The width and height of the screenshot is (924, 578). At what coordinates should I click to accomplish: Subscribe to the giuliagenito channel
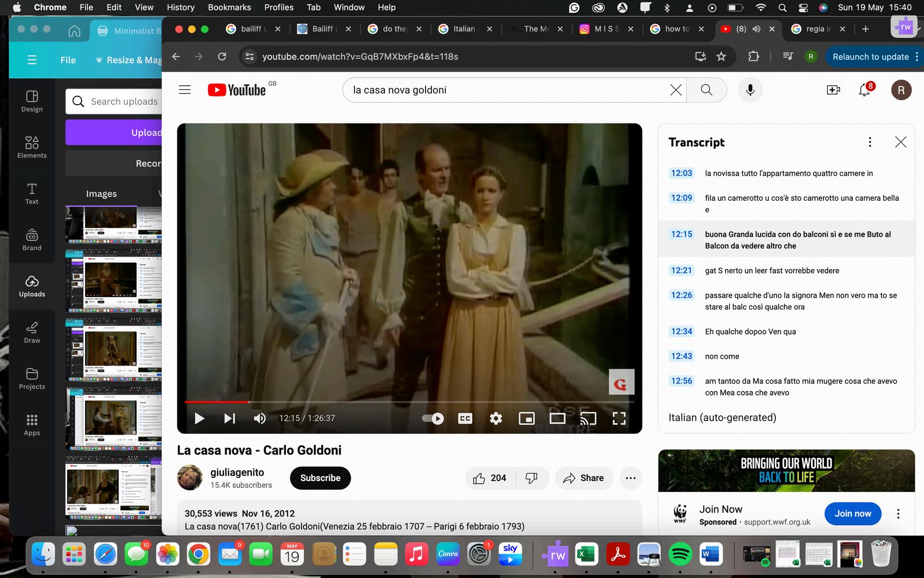[x=320, y=478]
